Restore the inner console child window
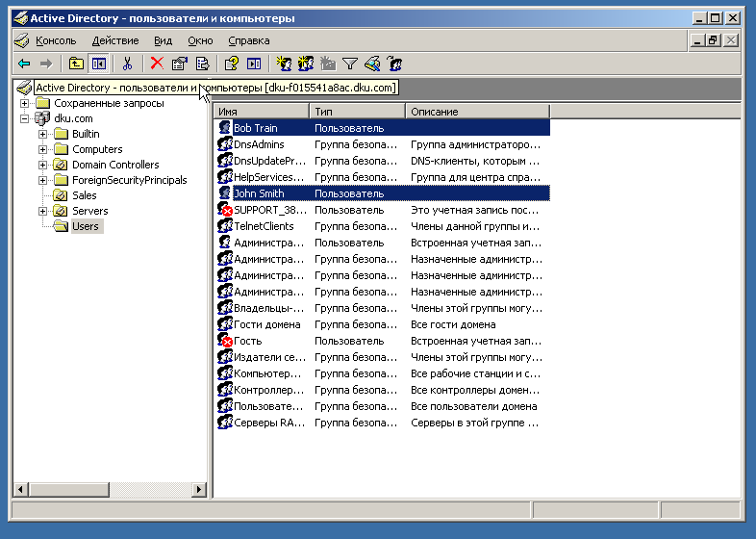This screenshot has width=756, height=539. pyautogui.click(x=713, y=40)
